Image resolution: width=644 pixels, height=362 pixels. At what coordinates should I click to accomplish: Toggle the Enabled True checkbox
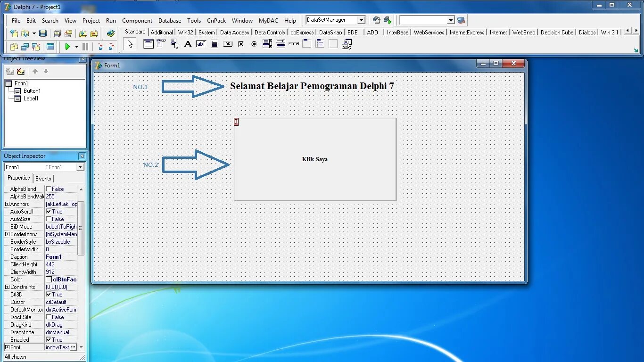pos(49,340)
